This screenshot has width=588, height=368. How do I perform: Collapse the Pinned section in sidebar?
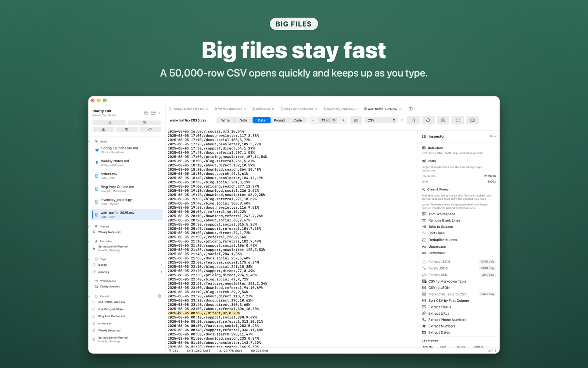tap(90, 227)
